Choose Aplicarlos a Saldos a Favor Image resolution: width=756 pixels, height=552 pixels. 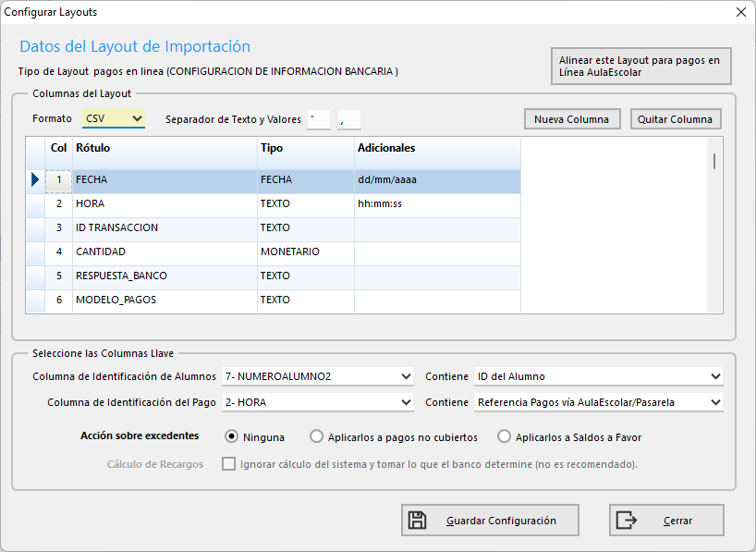[x=505, y=436]
